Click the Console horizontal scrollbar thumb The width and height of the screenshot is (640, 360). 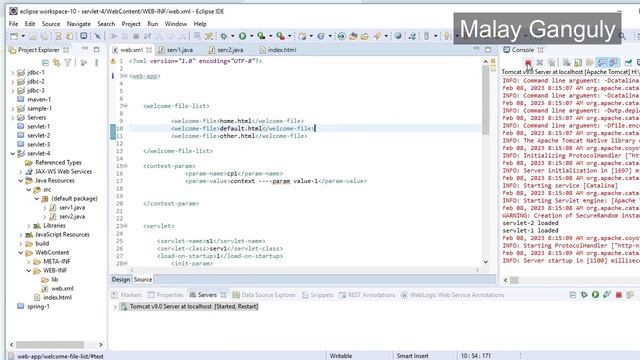pyautogui.click(x=514, y=280)
